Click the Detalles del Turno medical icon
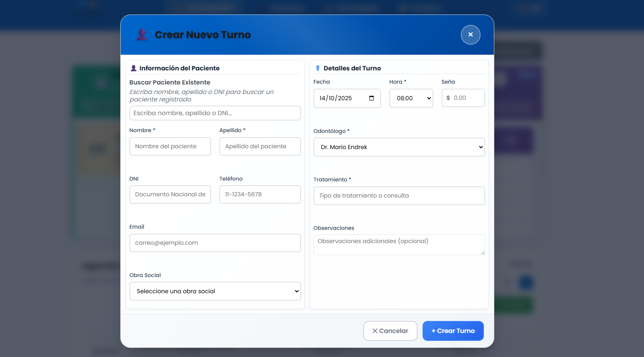644x357 pixels. click(x=318, y=68)
